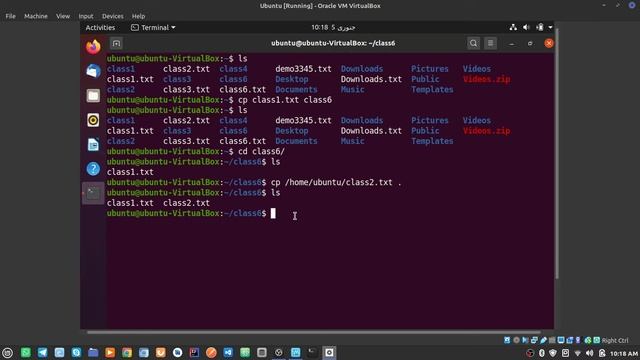Click the terminal horizontal scrollbar
This screenshot has height=360, width=640.
click(x=314, y=332)
